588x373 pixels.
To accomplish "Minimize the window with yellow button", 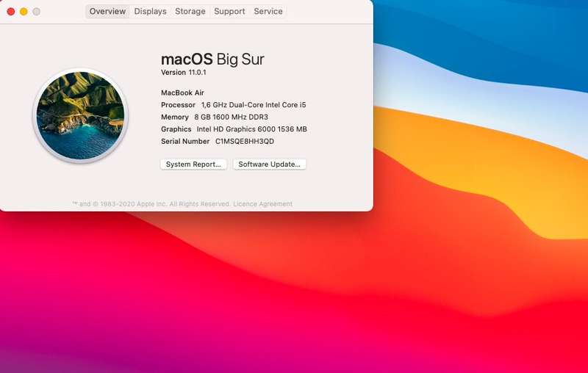I will (x=24, y=12).
